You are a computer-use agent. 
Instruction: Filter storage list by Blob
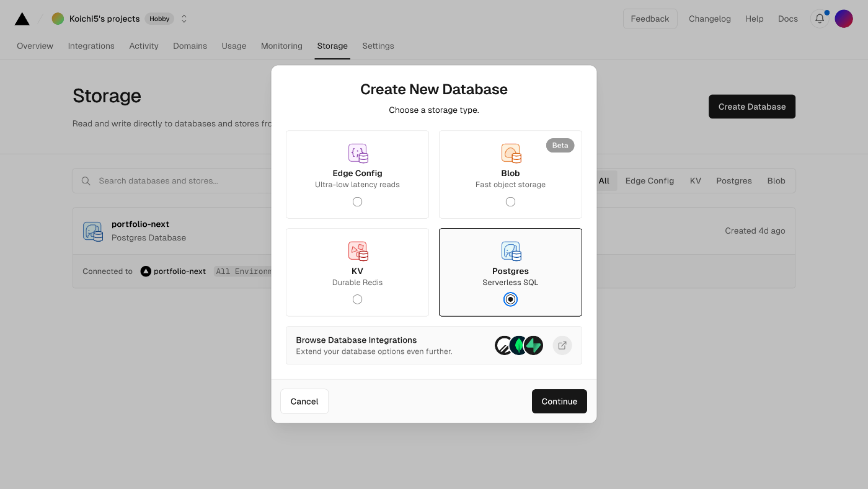[x=776, y=181]
